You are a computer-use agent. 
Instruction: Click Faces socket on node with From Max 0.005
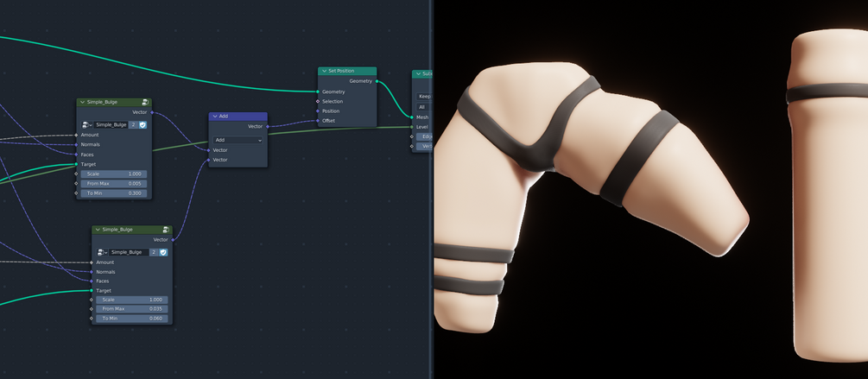[76, 155]
